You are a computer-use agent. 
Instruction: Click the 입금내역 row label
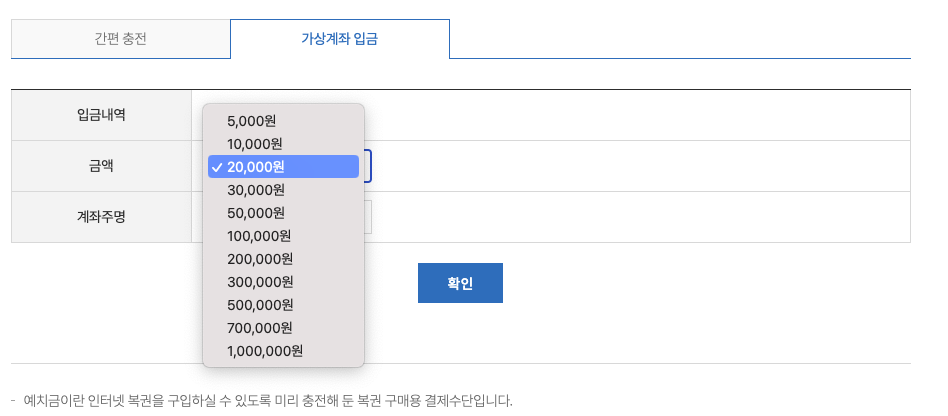(101, 115)
